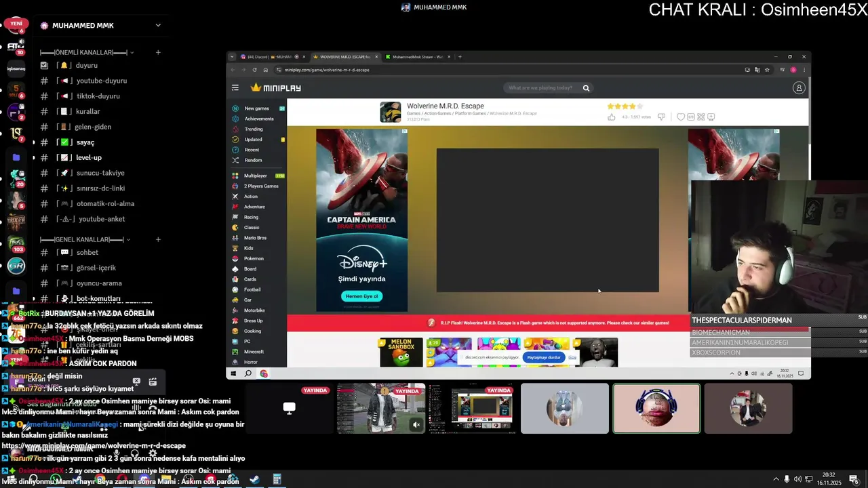Click the Wolverine game thumbnail icon
The image size is (868, 488).
tap(390, 112)
